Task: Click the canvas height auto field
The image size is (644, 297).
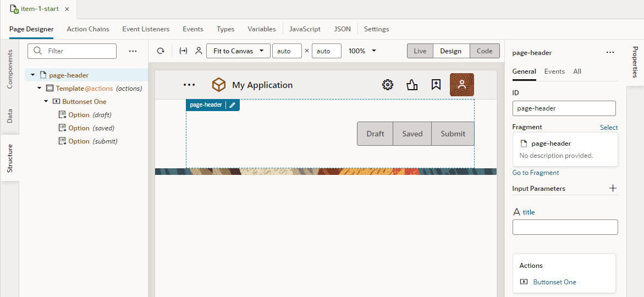Action: pos(327,51)
